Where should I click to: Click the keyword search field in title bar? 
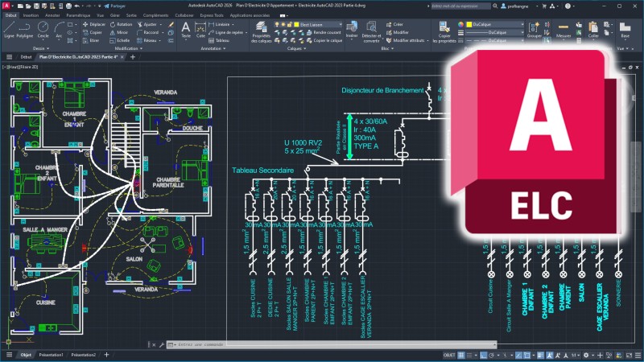pos(460,6)
